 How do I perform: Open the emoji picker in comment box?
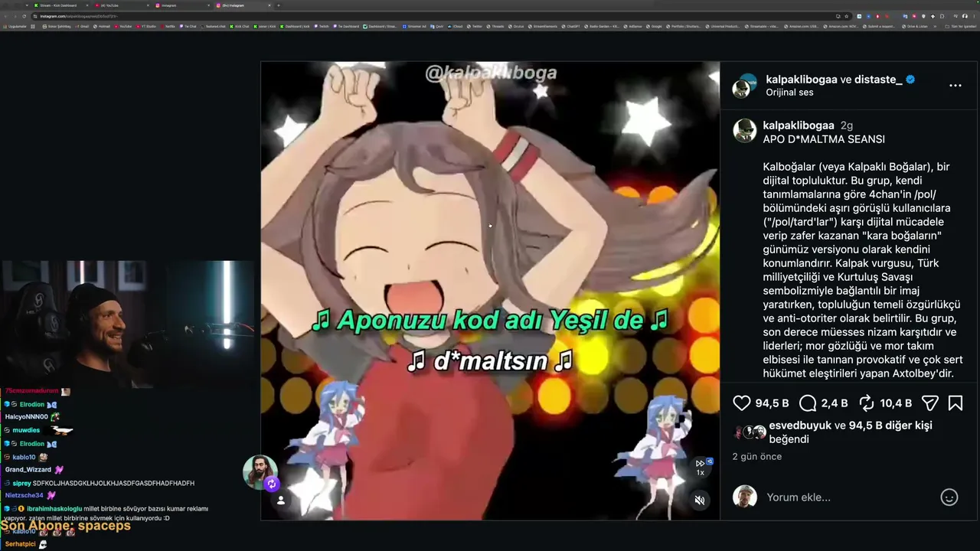949,497
